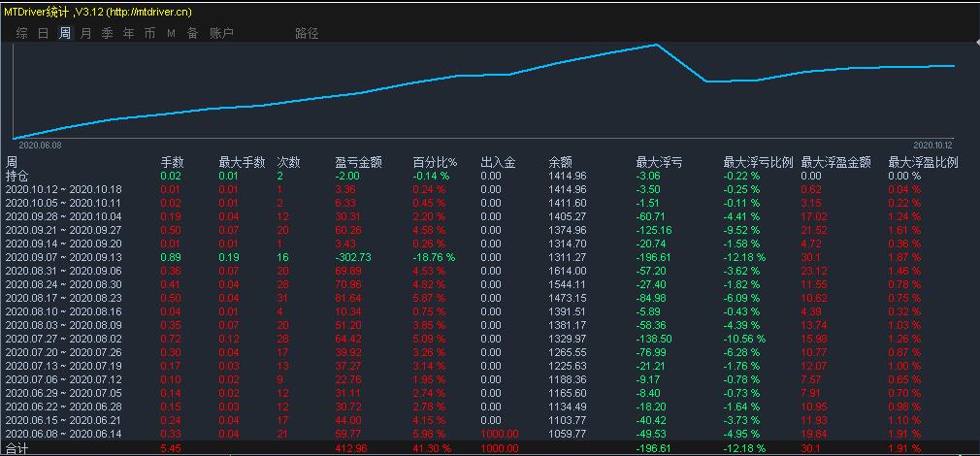Select the 2020.09.07 ~ 2020.09.13 week row
The height and width of the screenshot is (456, 980).
(x=490, y=257)
